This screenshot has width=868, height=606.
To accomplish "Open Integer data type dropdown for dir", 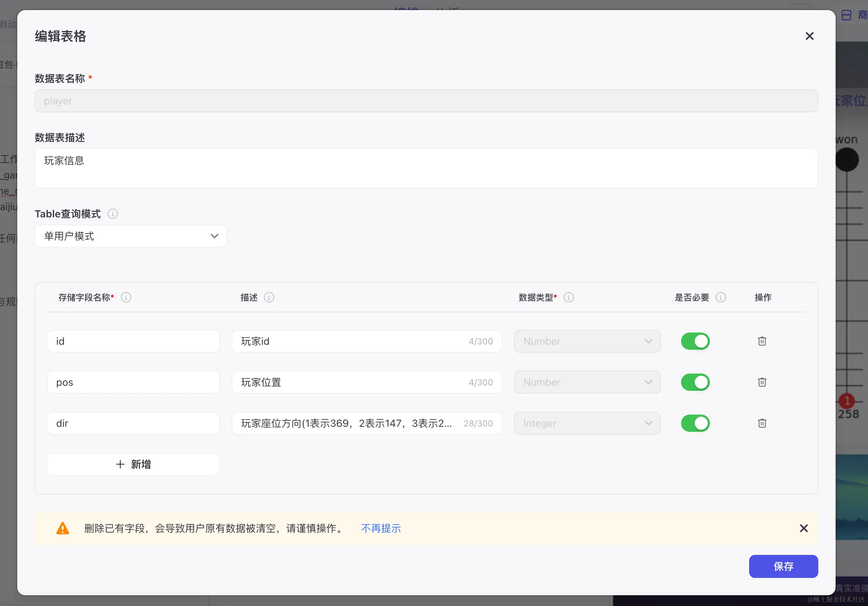I will pyautogui.click(x=587, y=423).
